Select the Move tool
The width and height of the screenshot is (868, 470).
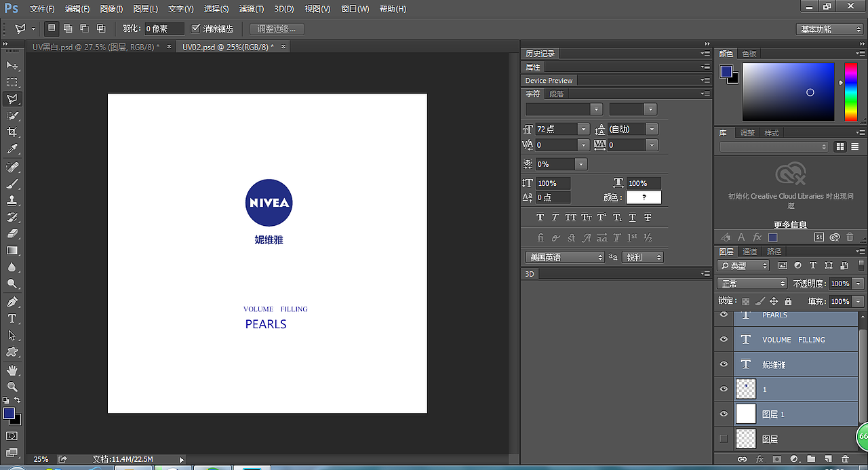pos(12,65)
